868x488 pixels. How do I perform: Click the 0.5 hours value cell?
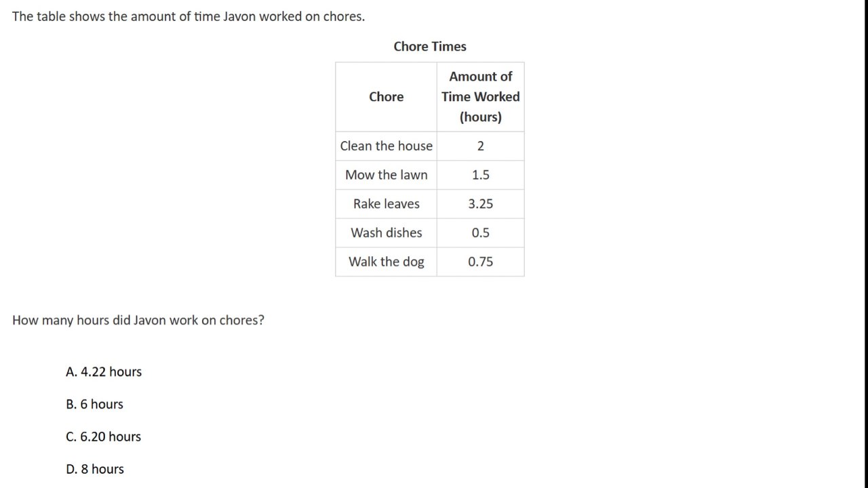tap(480, 233)
